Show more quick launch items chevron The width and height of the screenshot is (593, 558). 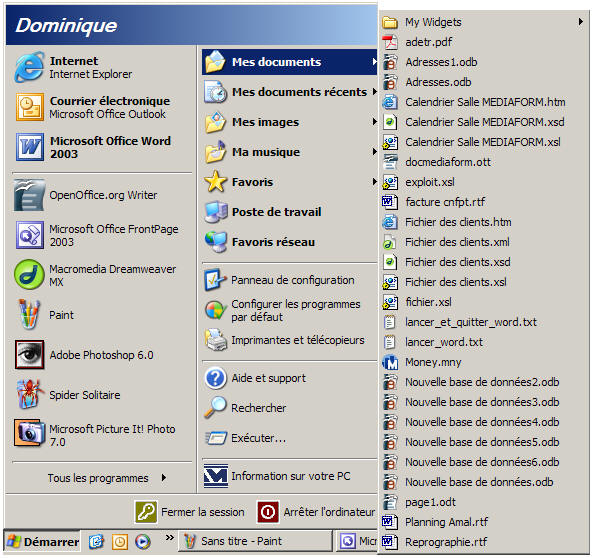pos(170,537)
